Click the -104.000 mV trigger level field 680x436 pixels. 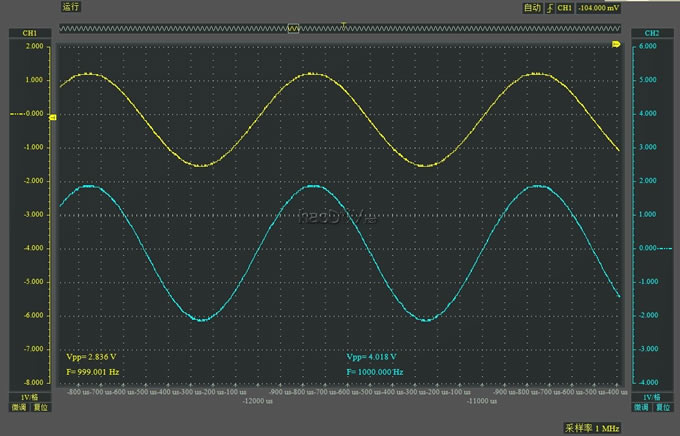coord(598,7)
